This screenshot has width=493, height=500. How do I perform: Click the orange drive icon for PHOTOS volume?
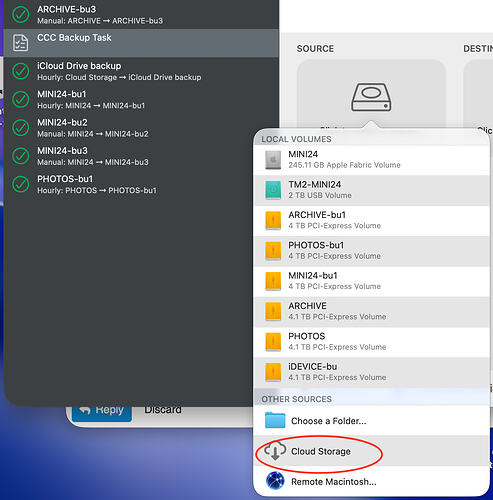(x=273, y=342)
